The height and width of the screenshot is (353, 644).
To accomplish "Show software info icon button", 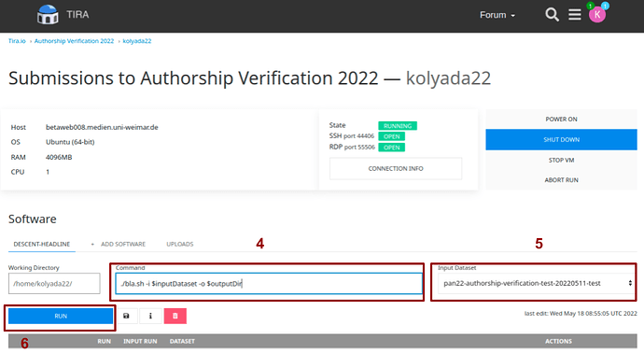I will pyautogui.click(x=150, y=316).
